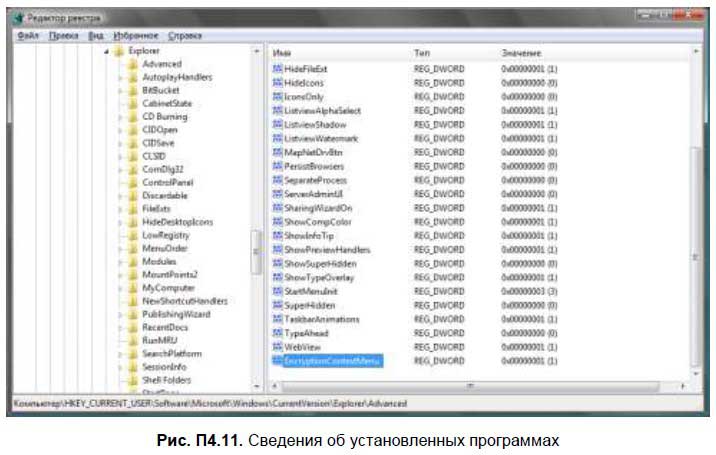Collapse the Explorer tree node
The height and width of the screenshot is (455, 716).
pyautogui.click(x=107, y=51)
